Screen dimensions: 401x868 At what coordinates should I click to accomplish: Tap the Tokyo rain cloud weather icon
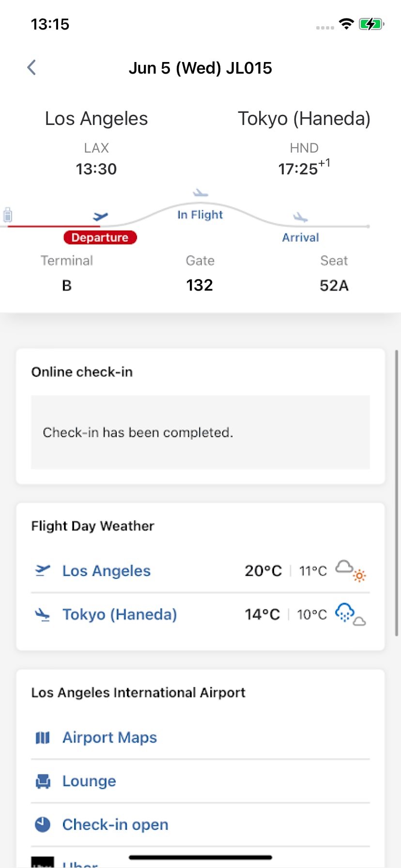(x=350, y=614)
